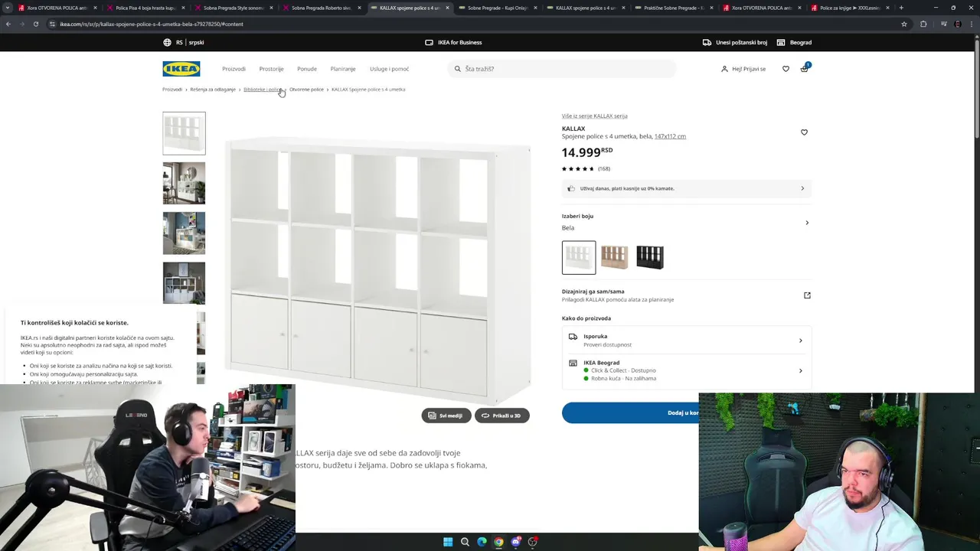Open the Planiranje menu
The image size is (980, 551).
(343, 69)
